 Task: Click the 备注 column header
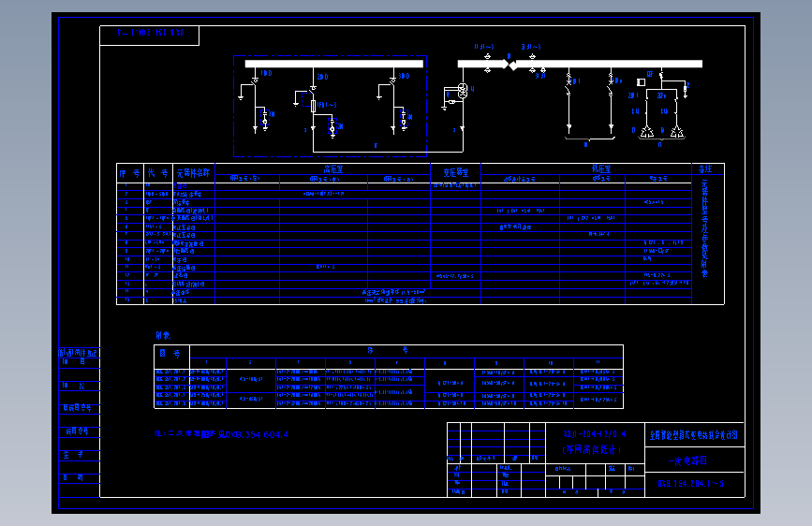point(705,168)
